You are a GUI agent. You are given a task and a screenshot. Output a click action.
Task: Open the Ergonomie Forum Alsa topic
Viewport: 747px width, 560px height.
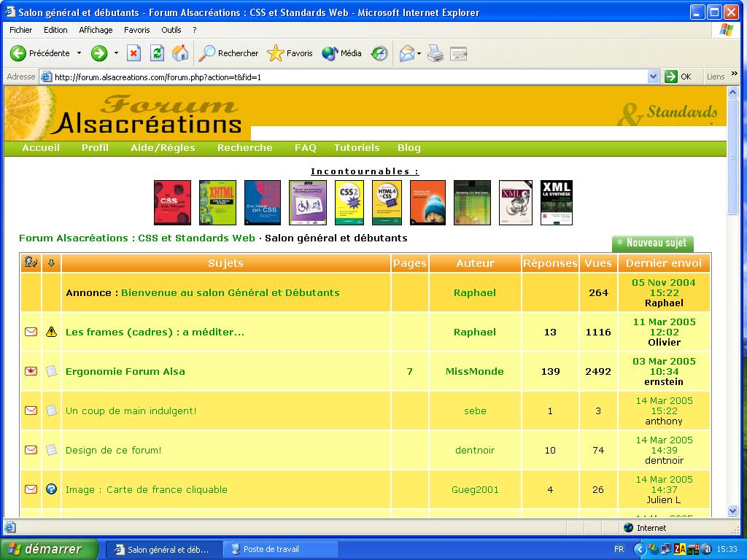click(125, 372)
